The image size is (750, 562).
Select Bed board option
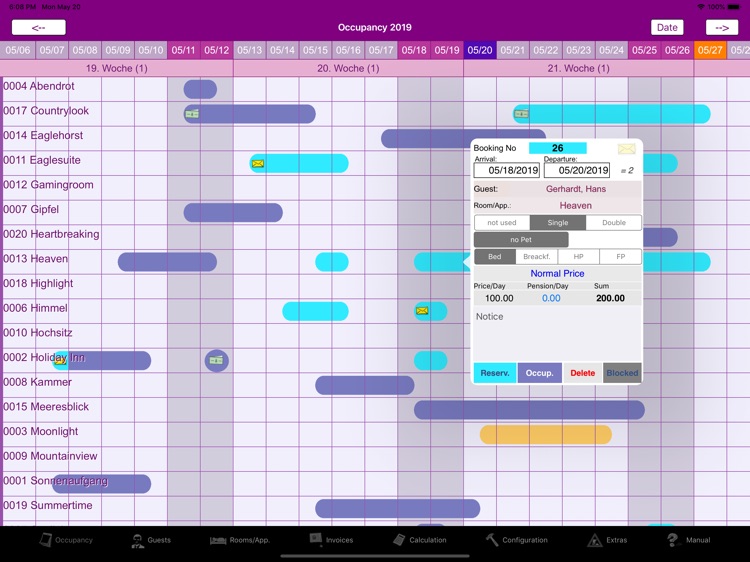click(x=495, y=257)
